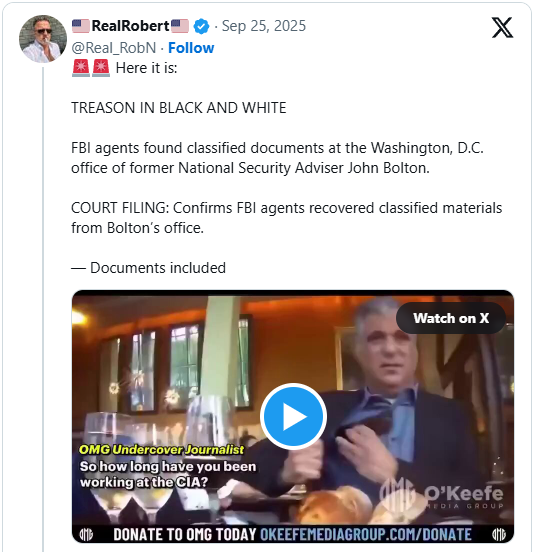Click the TREASON IN BLACK AND WHITE line

pos(179,108)
